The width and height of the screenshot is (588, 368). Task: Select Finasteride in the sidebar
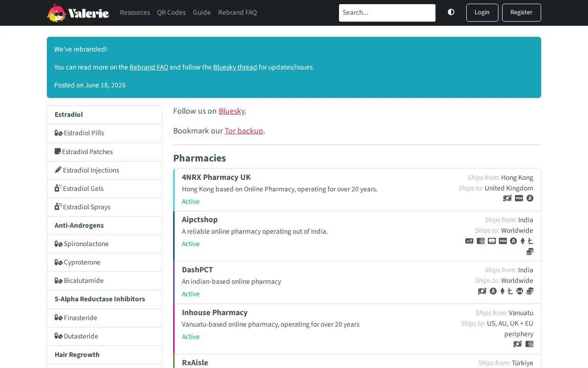(104, 318)
